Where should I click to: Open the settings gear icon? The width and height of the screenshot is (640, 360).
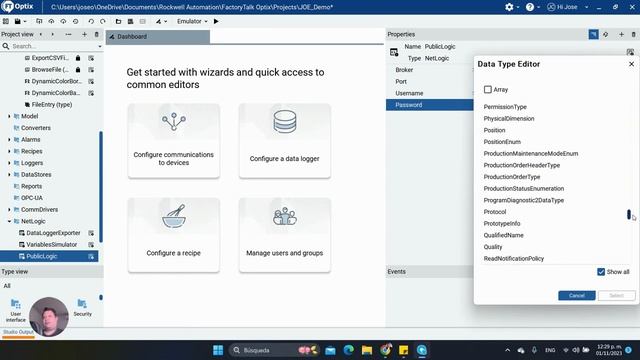tap(509, 7)
